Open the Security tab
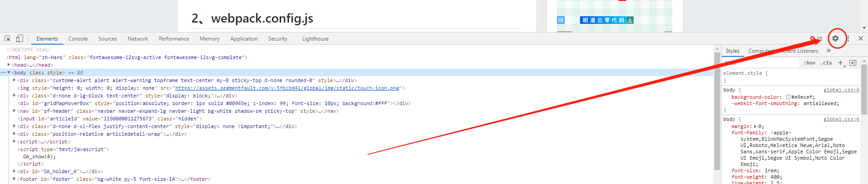Image resolution: width=868 pixels, height=184 pixels. click(278, 39)
